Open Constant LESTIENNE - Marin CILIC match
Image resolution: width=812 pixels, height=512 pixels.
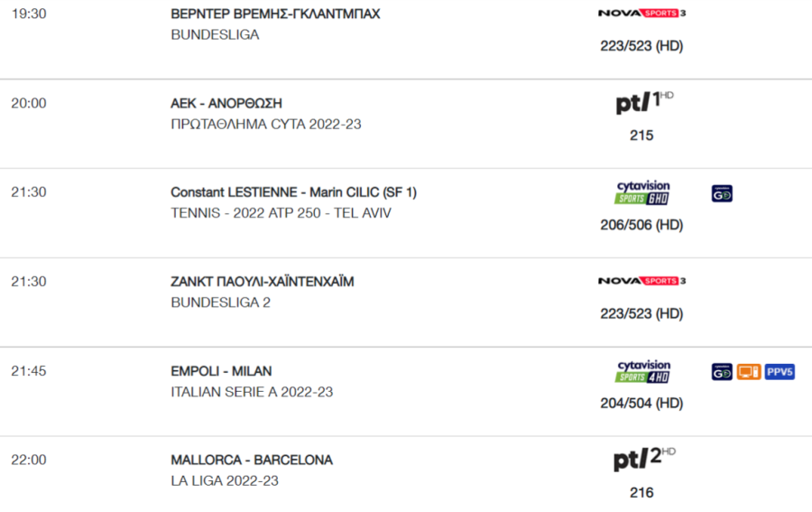pyautogui.click(x=293, y=192)
